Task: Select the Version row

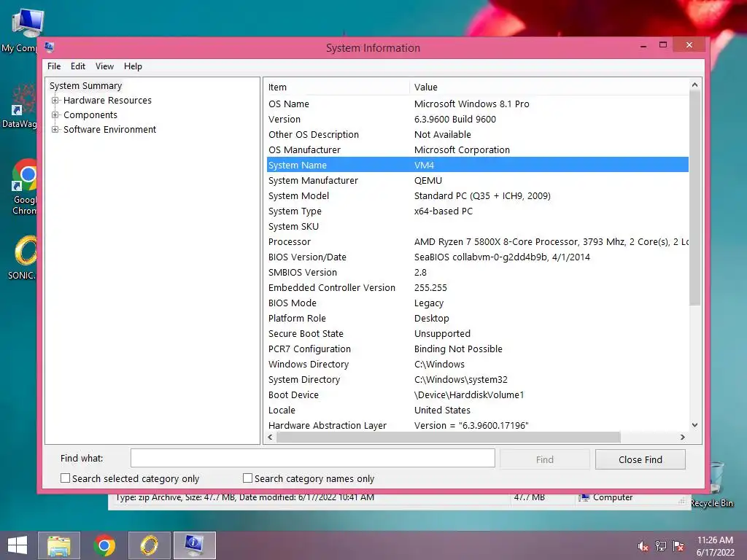Action: 477,119
